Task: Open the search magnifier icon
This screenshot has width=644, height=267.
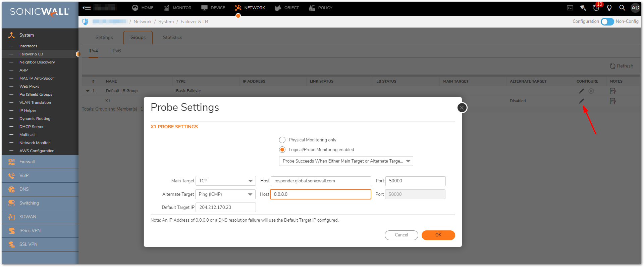Action: tap(622, 8)
